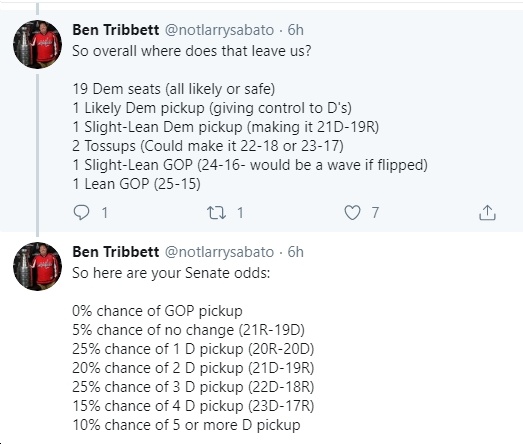Click the retweet icon on first tweet
The height and width of the screenshot is (444, 523).
click(216, 212)
